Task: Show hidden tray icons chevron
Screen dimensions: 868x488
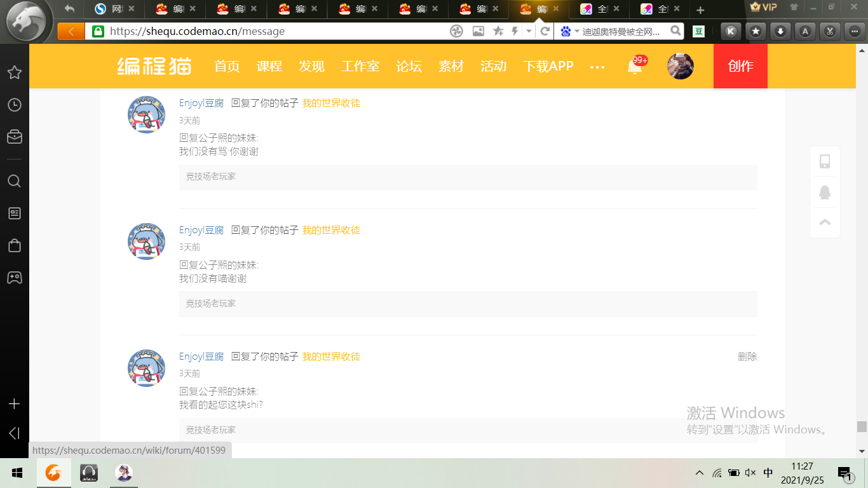Action: pos(700,473)
